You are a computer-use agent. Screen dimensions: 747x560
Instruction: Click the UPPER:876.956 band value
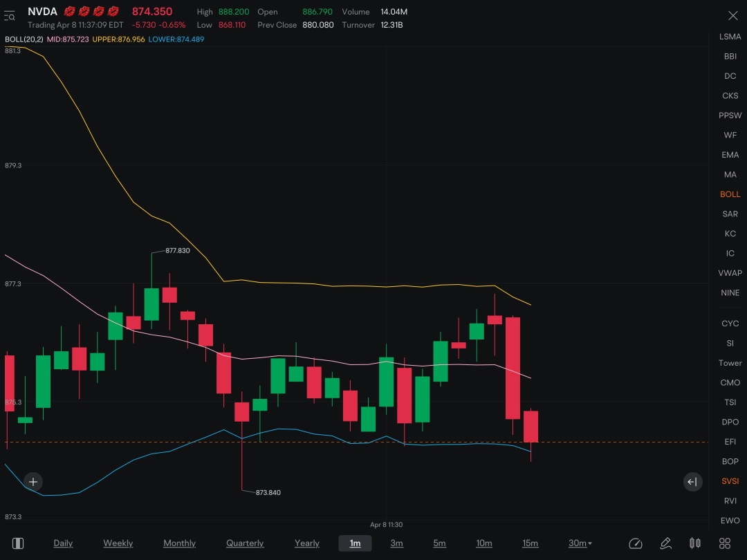[118, 39]
